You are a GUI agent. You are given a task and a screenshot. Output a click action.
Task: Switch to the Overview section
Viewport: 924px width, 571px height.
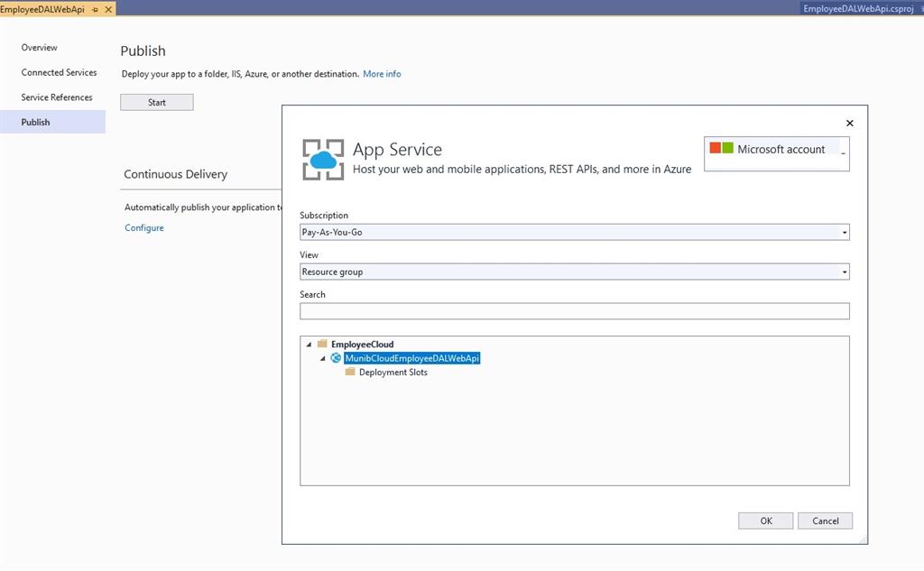click(39, 47)
